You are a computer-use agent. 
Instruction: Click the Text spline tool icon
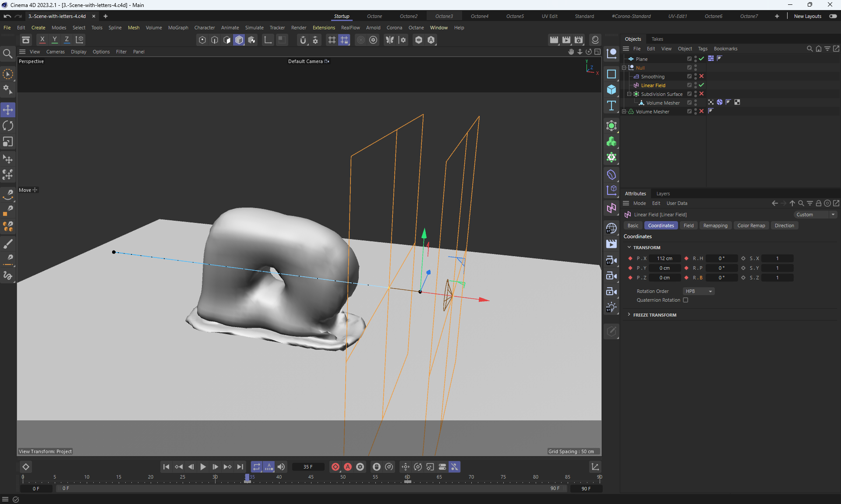click(x=611, y=106)
